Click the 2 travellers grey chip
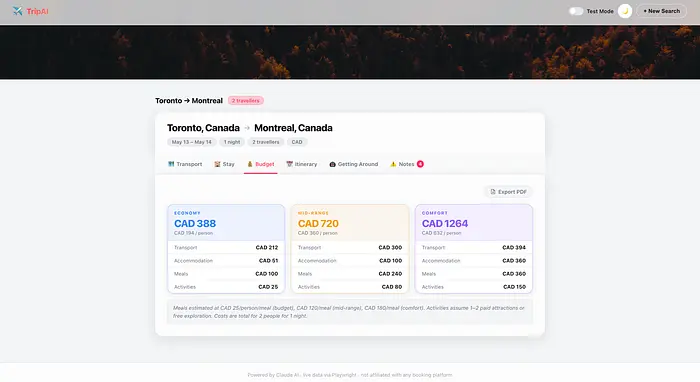This screenshot has height=382, width=700. [x=266, y=142]
